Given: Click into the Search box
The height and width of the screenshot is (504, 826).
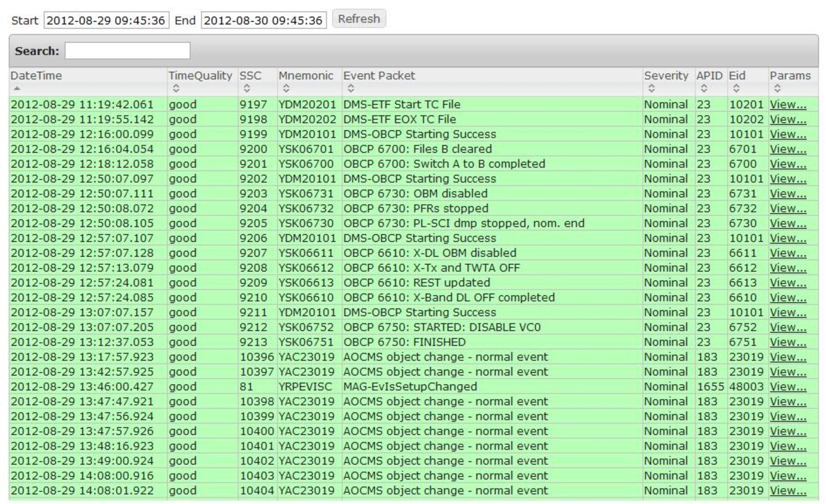Looking at the screenshot, I should click(127, 51).
